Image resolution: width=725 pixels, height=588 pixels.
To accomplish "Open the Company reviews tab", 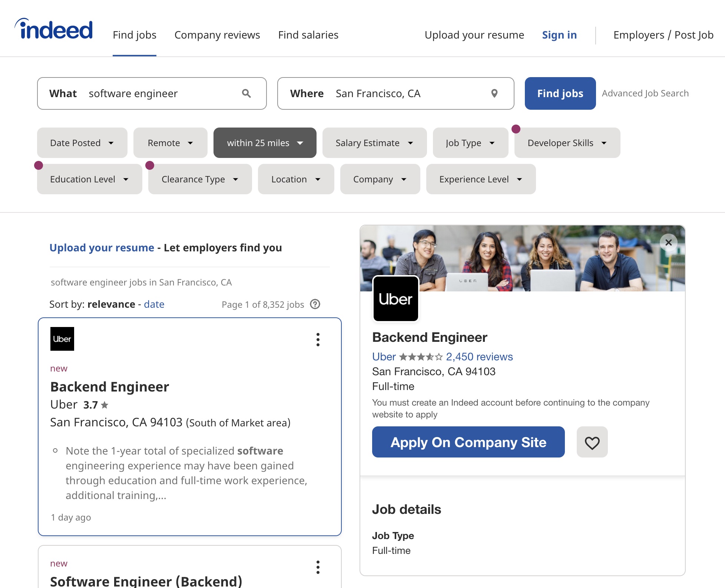I will pyautogui.click(x=217, y=35).
